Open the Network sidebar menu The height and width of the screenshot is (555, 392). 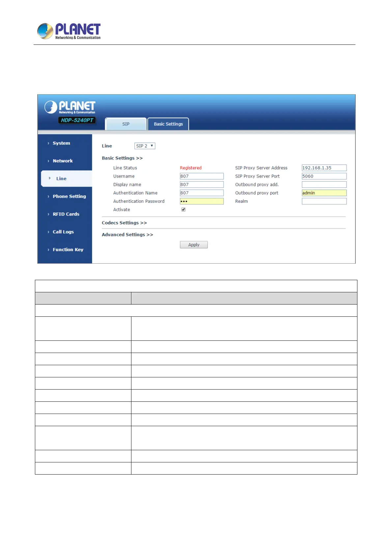pyautogui.click(x=63, y=161)
